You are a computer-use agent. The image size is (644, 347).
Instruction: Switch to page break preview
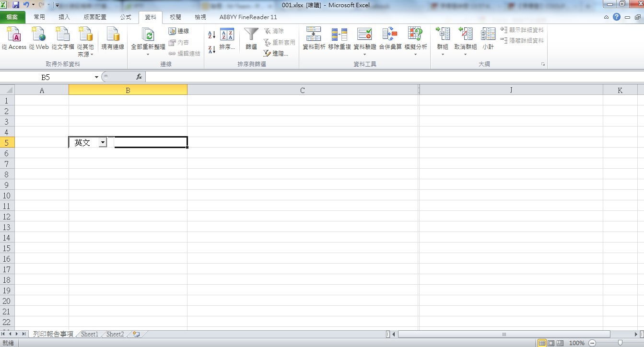[560, 343]
